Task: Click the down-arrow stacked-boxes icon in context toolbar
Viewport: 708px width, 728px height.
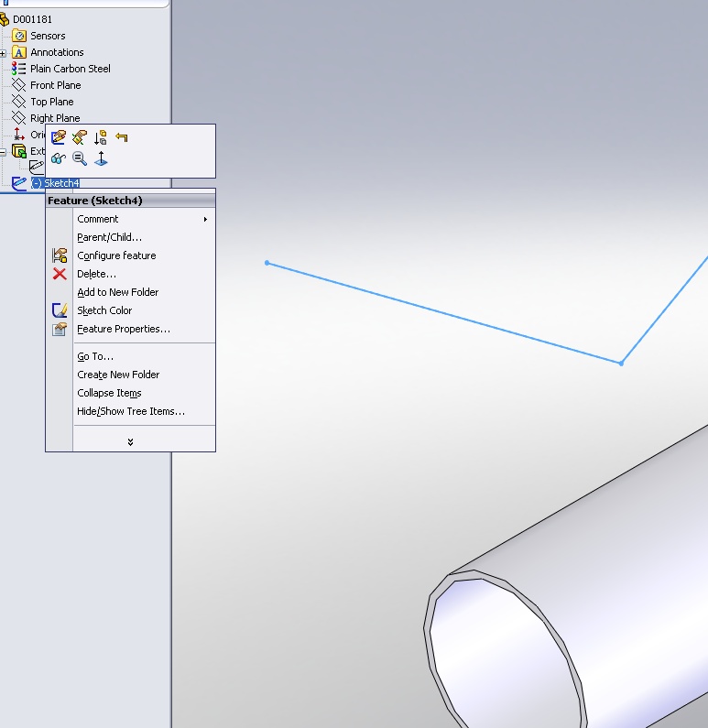Action: pos(101,137)
